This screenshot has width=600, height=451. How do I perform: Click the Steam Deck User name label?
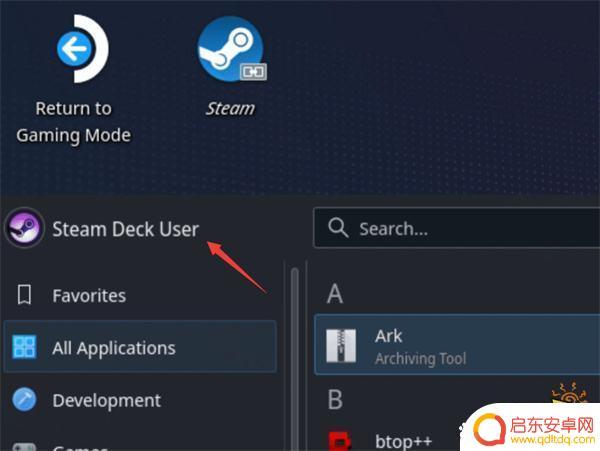(x=126, y=229)
